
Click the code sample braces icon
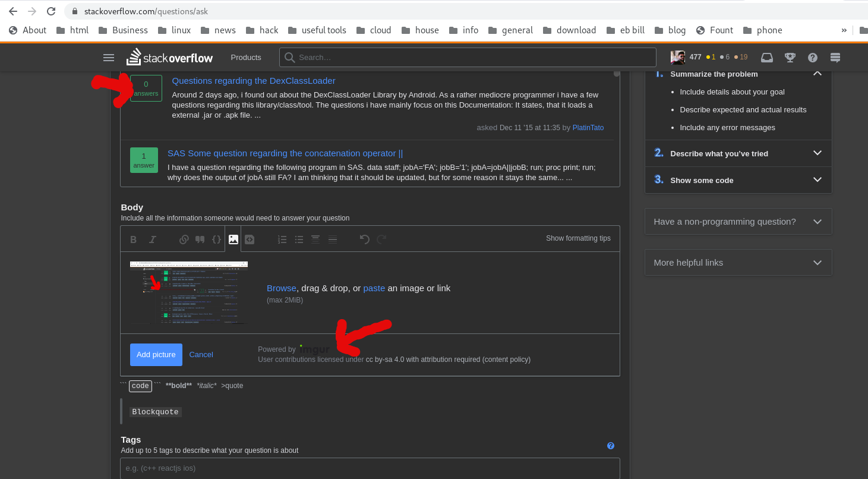217,239
